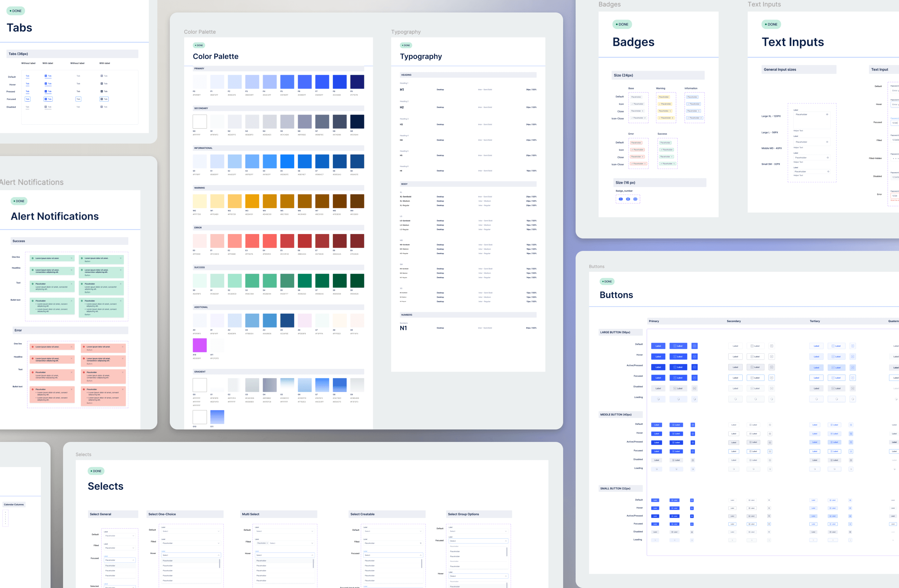This screenshot has height=588, width=899.
Task: Click the 999 badge number pill
Action: [636, 200]
